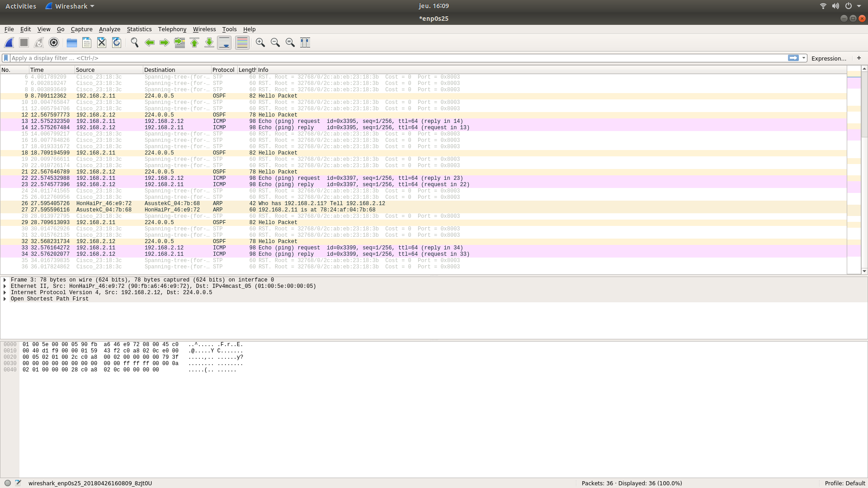
Task: Restart the current capture
Action: click(x=39, y=42)
